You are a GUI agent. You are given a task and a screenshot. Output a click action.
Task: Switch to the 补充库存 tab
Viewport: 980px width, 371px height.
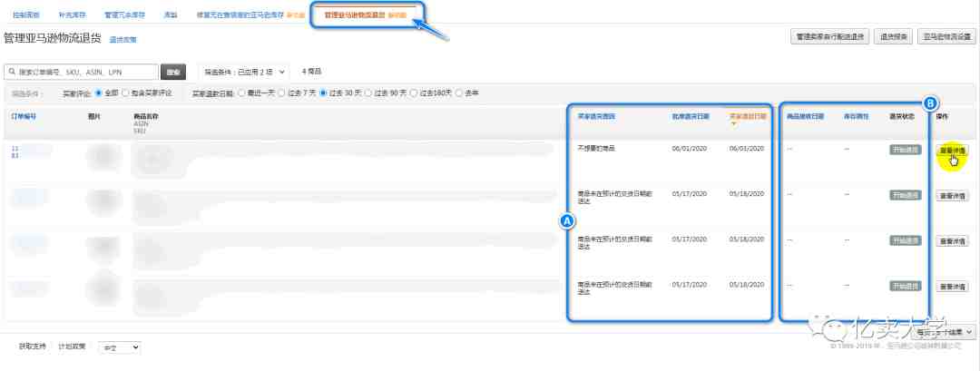coord(73,14)
